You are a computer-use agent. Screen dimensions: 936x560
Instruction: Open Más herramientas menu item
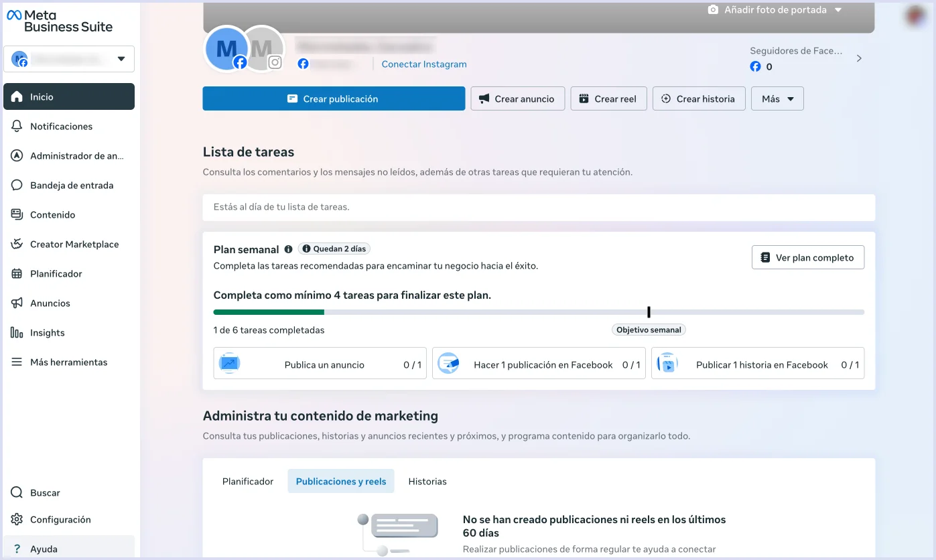coord(69,362)
